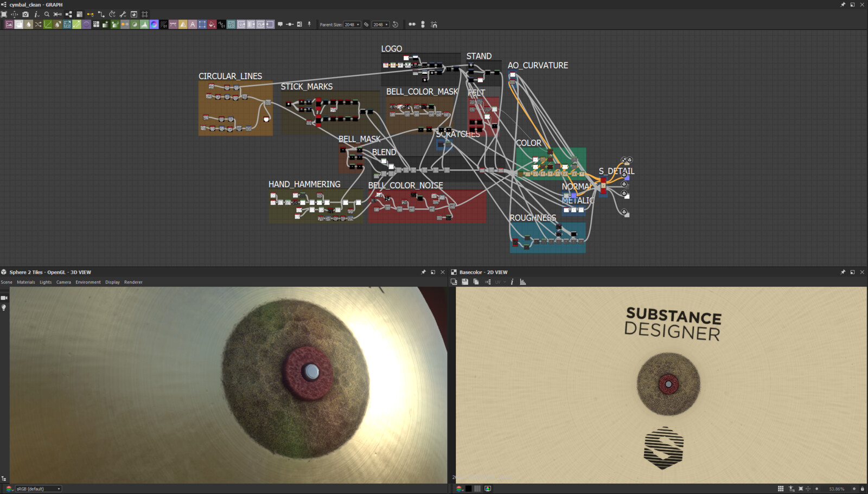
Task: Open the Environment menu in the 3D view
Action: pyautogui.click(x=88, y=282)
